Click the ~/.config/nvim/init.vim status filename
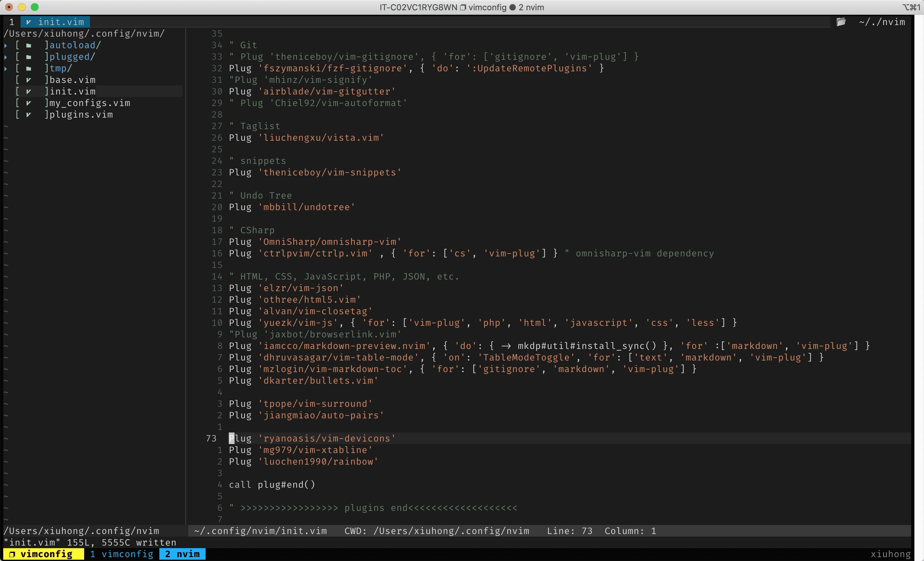 pyautogui.click(x=260, y=531)
